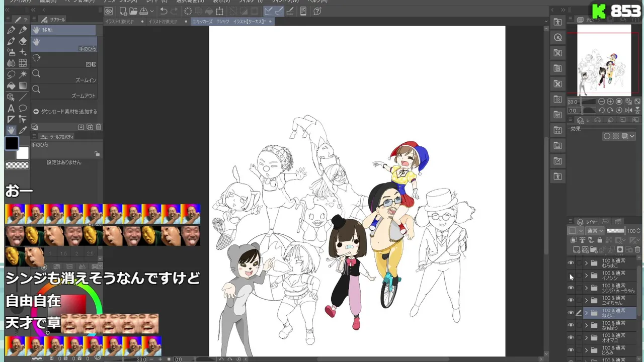Click the レイヤー panel tab

(587, 222)
